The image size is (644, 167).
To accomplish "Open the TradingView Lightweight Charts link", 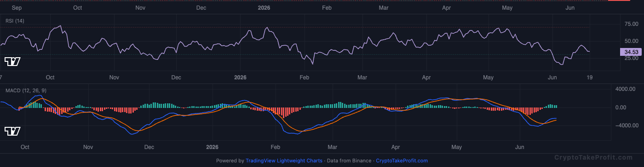I will tap(284, 161).
